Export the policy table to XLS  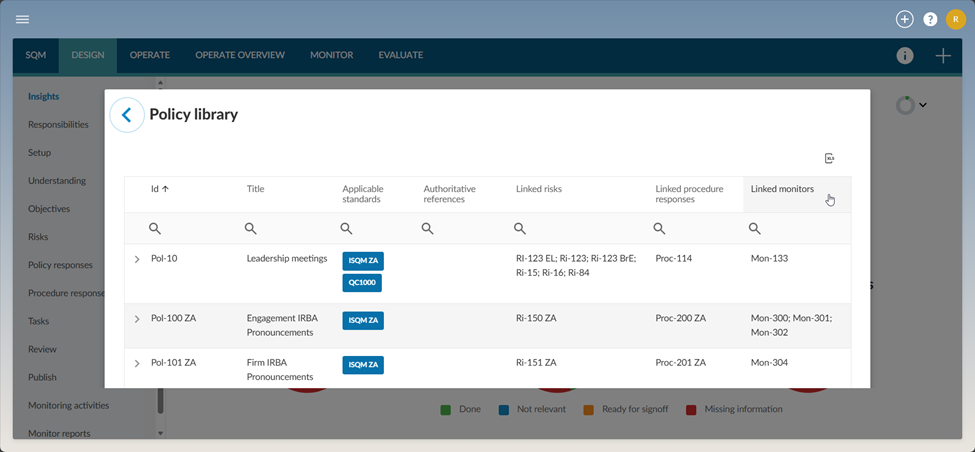click(829, 158)
